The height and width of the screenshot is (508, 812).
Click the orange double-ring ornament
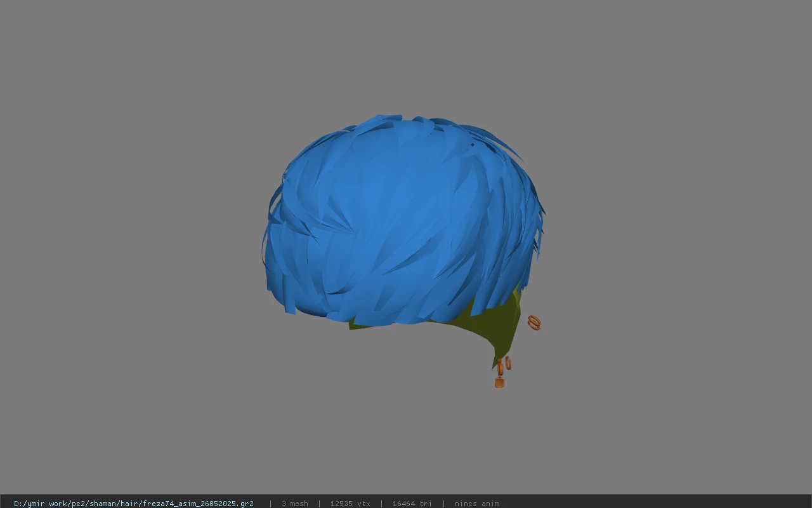534,323
